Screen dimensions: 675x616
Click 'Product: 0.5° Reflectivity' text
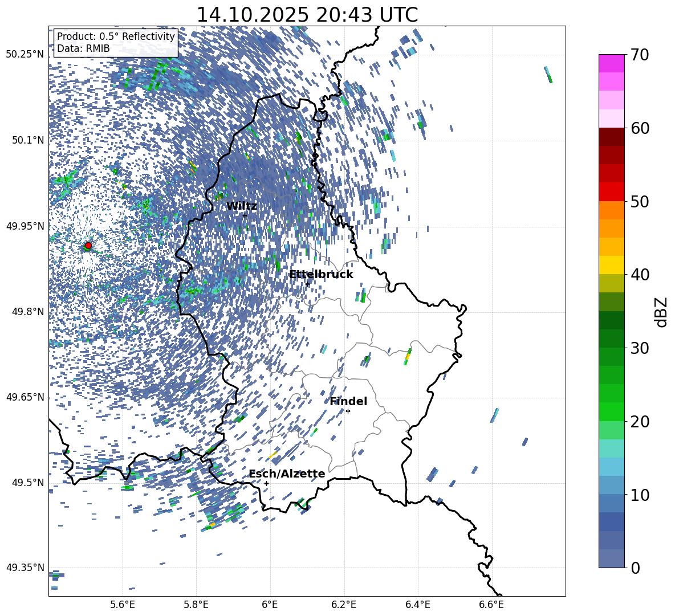[x=116, y=36]
